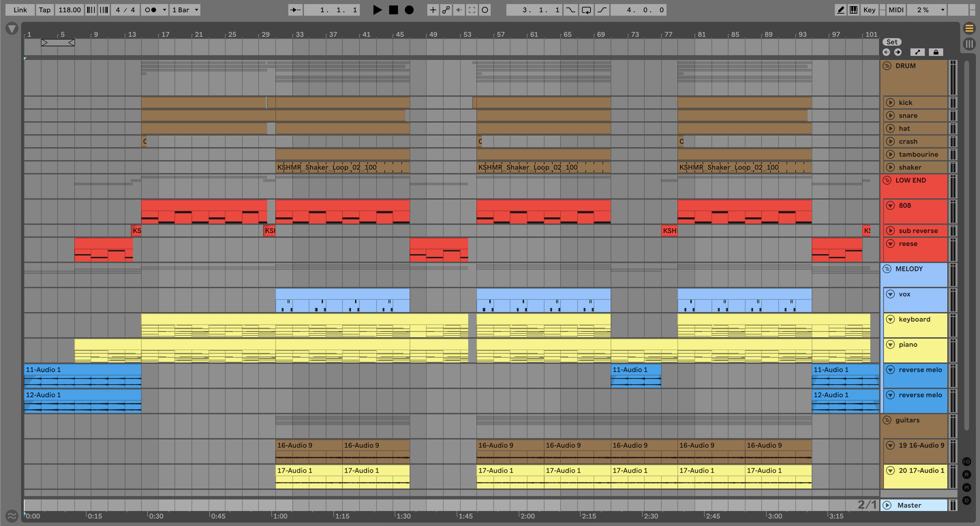
Task: Switch to Session View via vertical-bars icon
Action: (x=969, y=44)
